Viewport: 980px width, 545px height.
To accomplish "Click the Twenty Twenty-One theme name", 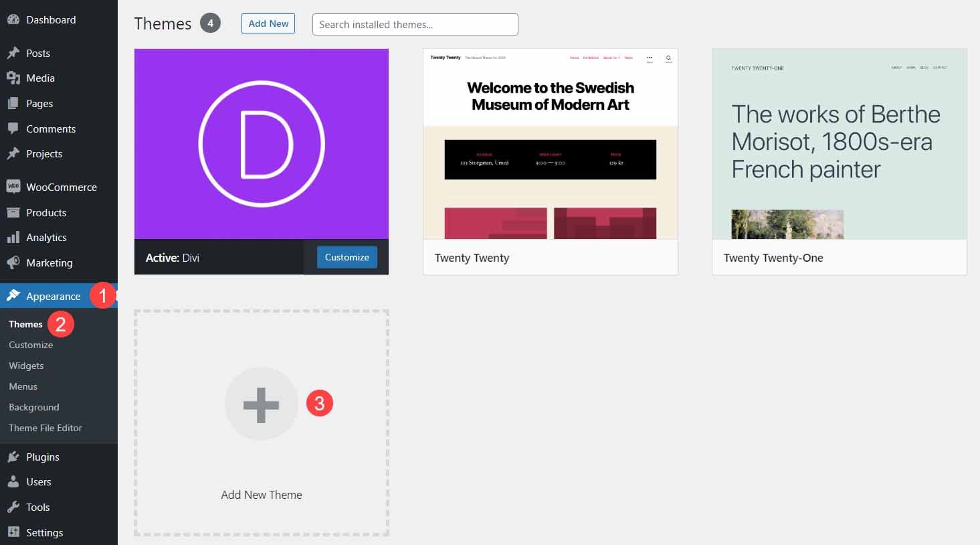I will tap(773, 258).
